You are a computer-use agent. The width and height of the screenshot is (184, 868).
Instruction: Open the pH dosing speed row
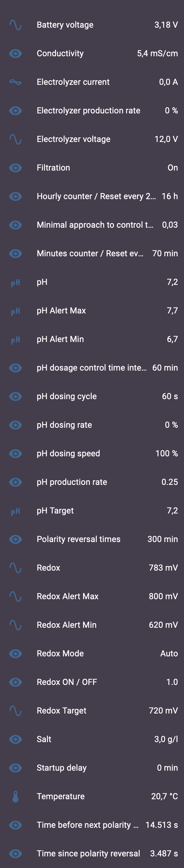[92, 454]
